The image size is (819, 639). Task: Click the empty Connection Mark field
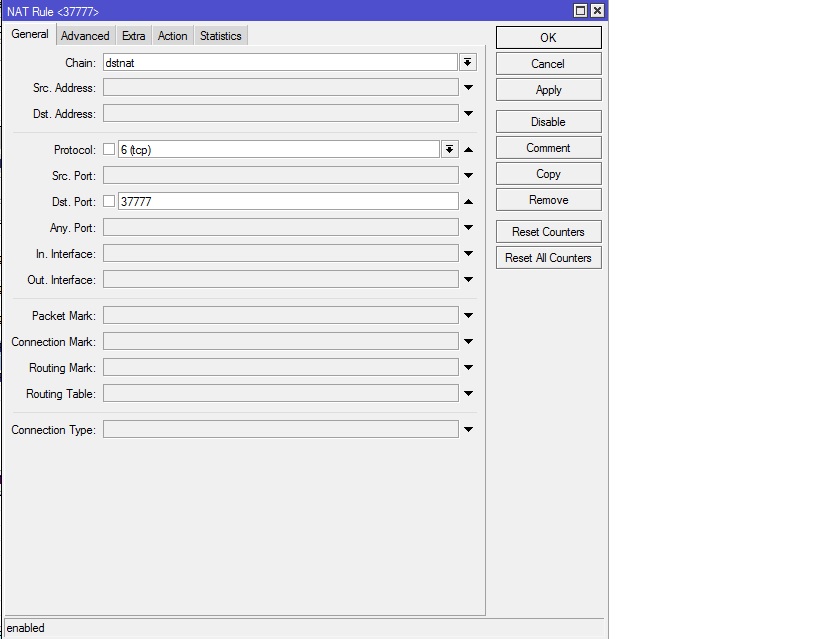coord(280,341)
